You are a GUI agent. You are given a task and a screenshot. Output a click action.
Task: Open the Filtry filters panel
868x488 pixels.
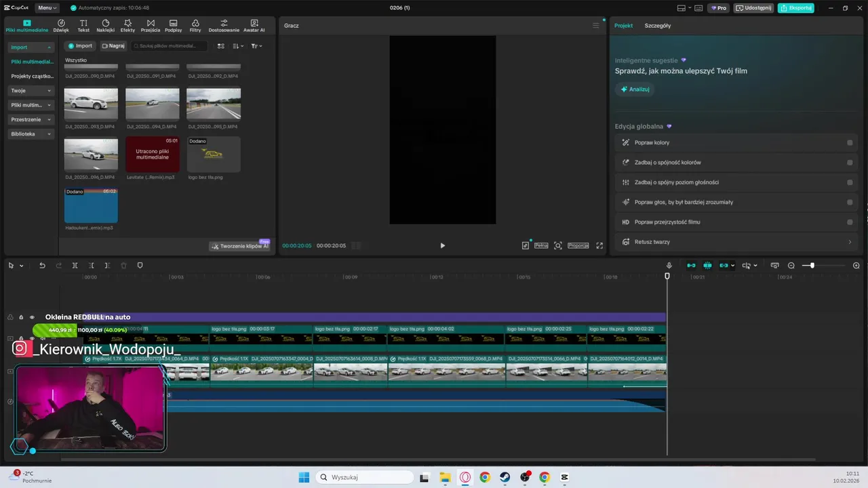195,26
